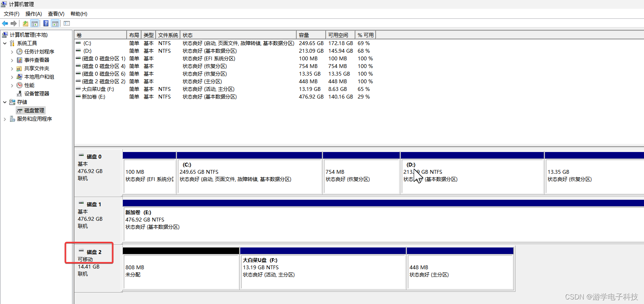Select the 存储 storage icon in the tree
The width and height of the screenshot is (644, 304).
[x=12, y=102]
